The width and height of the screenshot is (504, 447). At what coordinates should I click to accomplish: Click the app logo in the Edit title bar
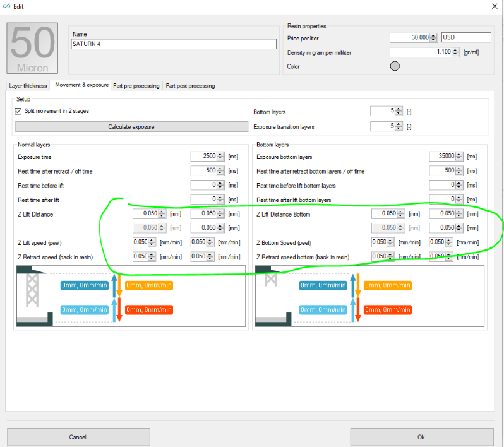click(6, 6)
